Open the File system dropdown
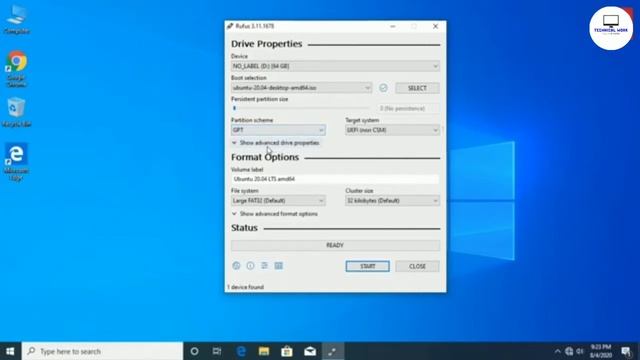Viewport: 640px width, 360px height. pos(278,201)
